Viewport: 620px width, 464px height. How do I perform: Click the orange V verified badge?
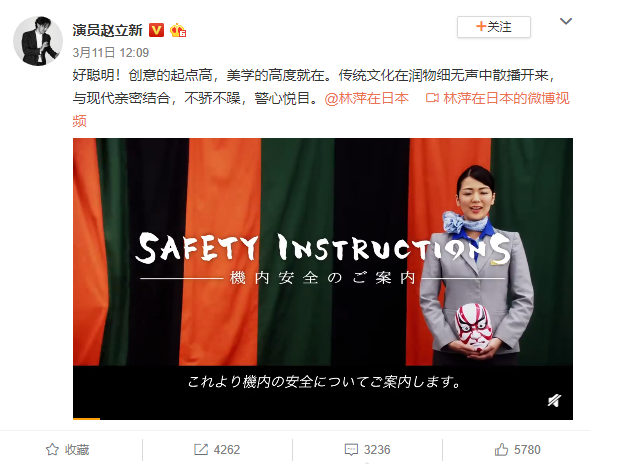click(x=156, y=30)
